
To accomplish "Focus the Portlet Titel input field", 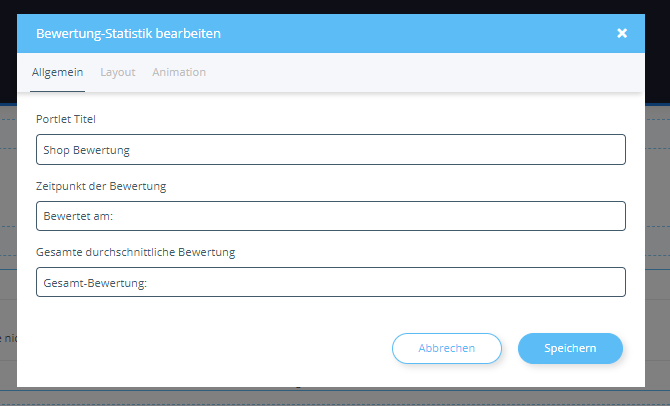I will [x=331, y=150].
